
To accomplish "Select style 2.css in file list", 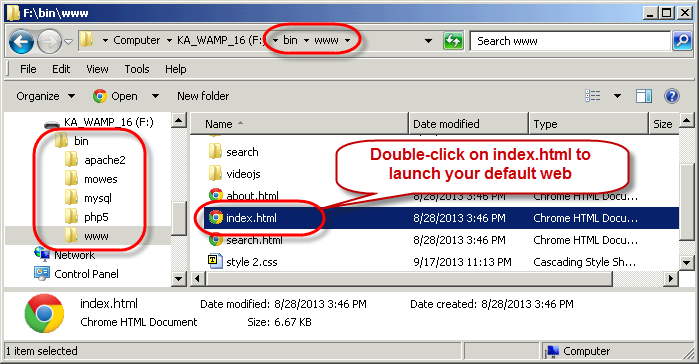I will [x=252, y=262].
